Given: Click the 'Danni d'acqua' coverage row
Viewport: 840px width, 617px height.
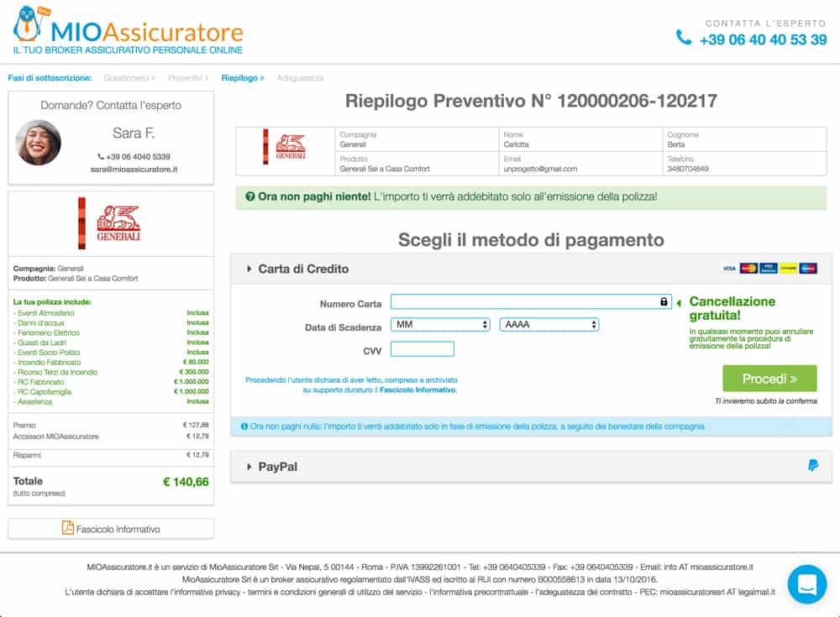Looking at the screenshot, I should (x=111, y=323).
